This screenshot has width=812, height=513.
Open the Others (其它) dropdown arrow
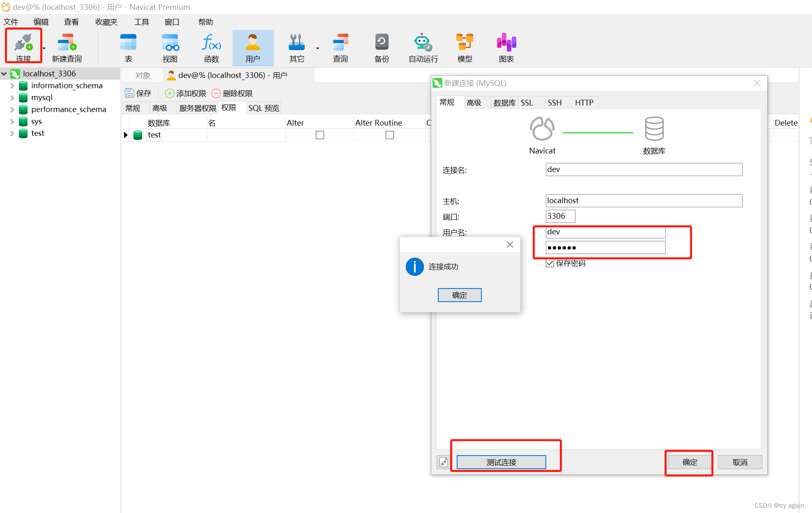click(x=317, y=48)
